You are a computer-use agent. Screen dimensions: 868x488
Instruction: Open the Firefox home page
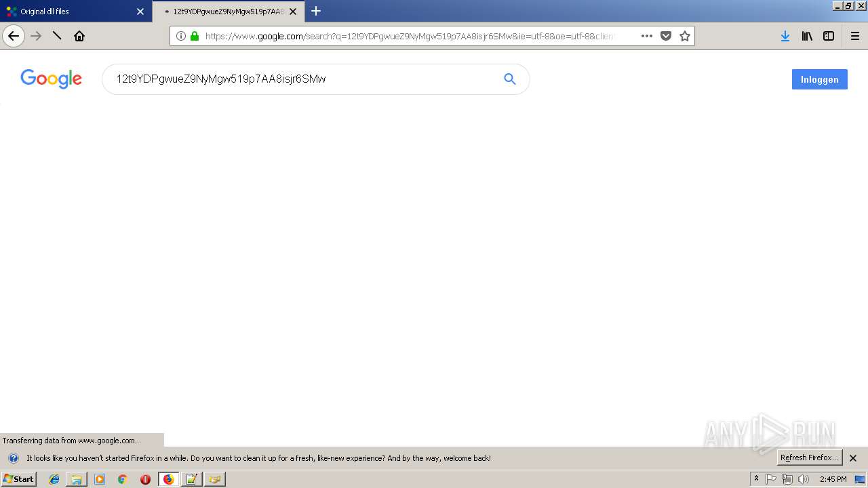click(79, 36)
